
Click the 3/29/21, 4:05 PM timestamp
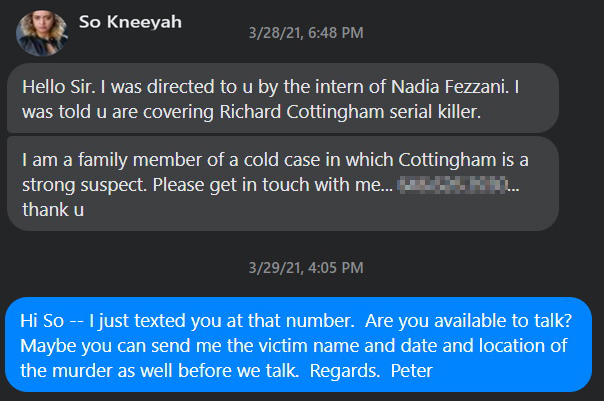(306, 268)
